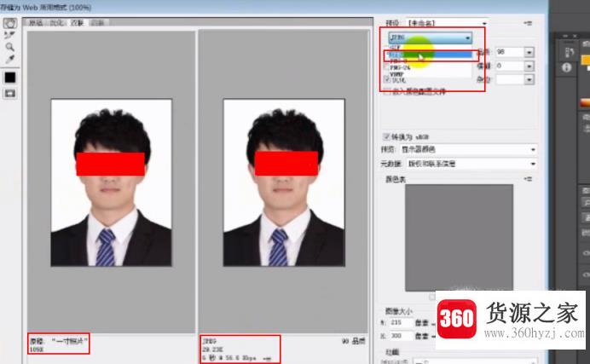Click the blur value field showing 0
590x364 pixels.
coord(510,66)
